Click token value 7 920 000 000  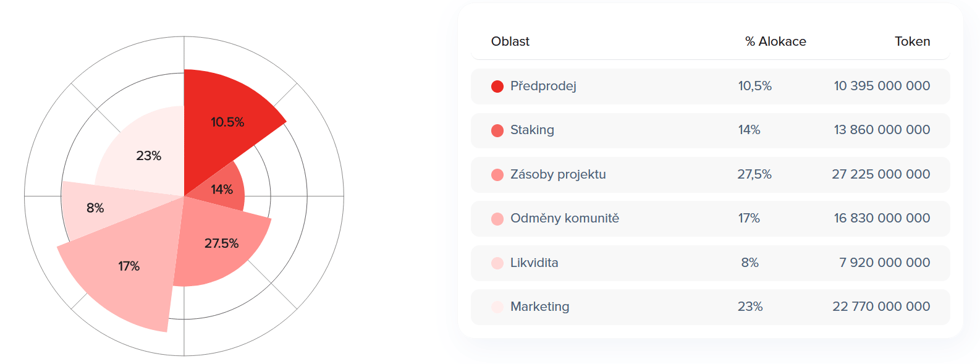[x=884, y=263]
